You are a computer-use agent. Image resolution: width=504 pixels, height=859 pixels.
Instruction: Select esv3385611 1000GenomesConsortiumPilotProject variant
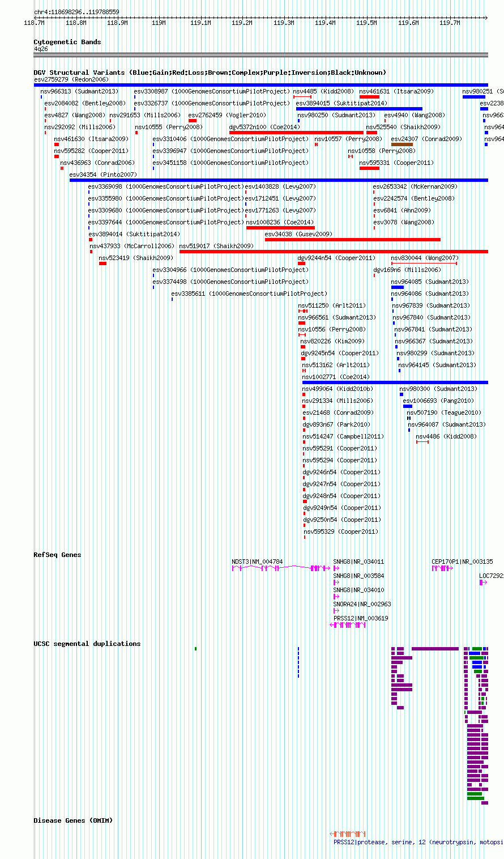249,294
